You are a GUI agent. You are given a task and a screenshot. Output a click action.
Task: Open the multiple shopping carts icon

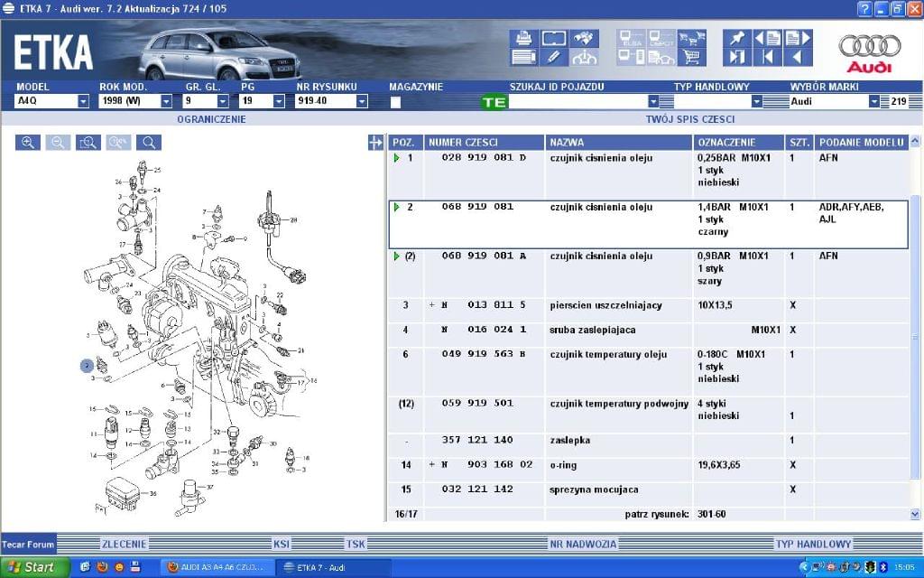pos(692,39)
